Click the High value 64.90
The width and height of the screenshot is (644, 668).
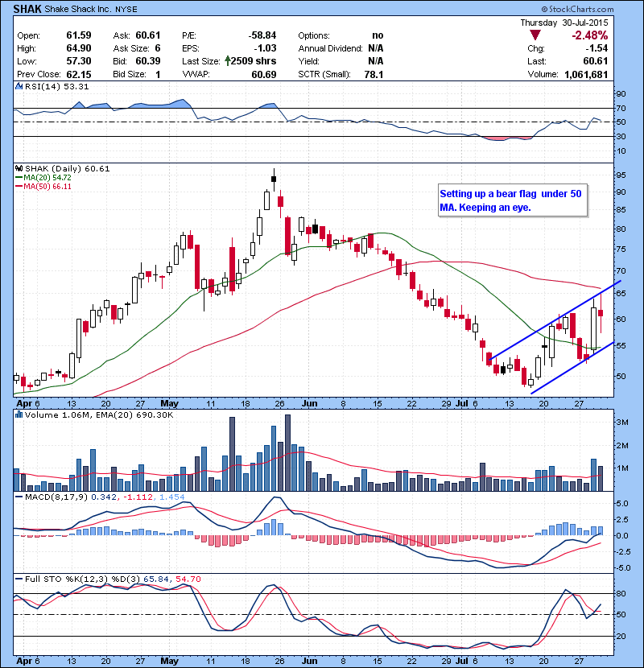79,48
